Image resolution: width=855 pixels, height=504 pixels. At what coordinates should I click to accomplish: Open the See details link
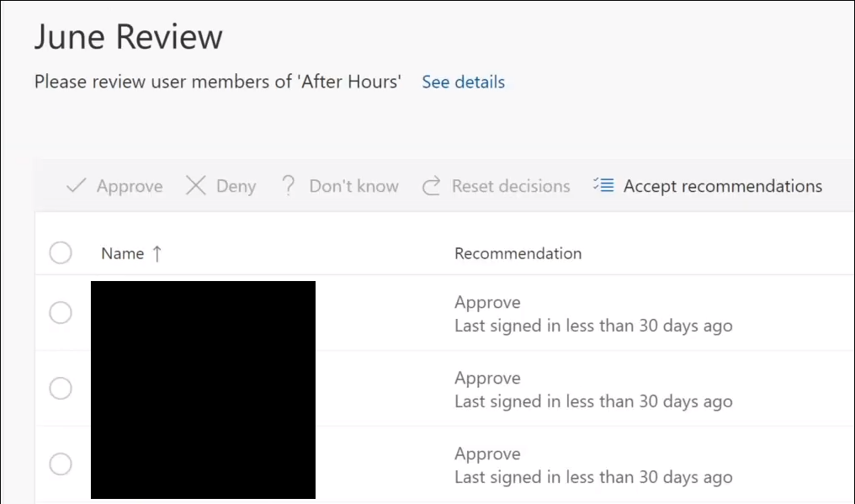[x=463, y=82]
